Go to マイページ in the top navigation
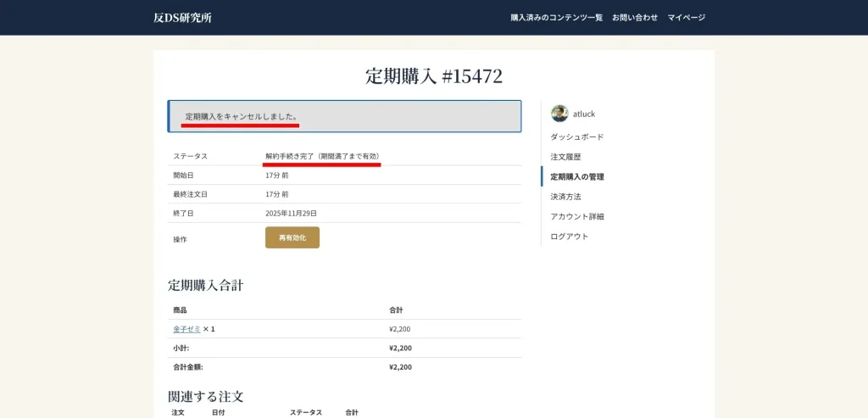Image resolution: width=868 pixels, height=418 pixels. [x=686, y=18]
